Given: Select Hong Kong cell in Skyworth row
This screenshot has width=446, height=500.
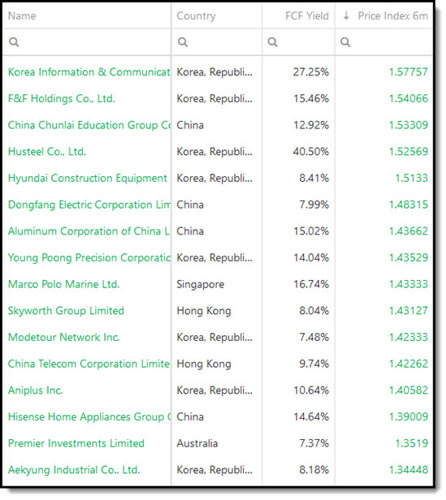Looking at the screenshot, I should (x=204, y=311).
